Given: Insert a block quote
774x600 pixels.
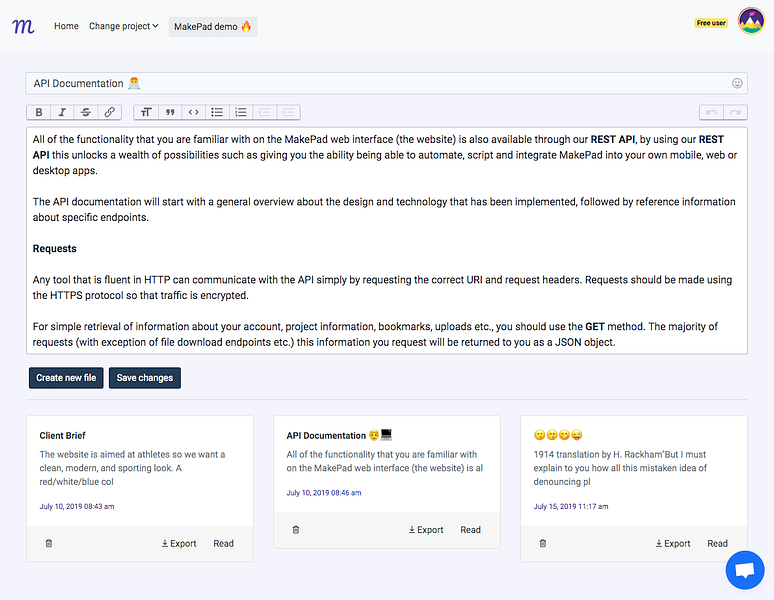Looking at the screenshot, I should click(x=170, y=112).
